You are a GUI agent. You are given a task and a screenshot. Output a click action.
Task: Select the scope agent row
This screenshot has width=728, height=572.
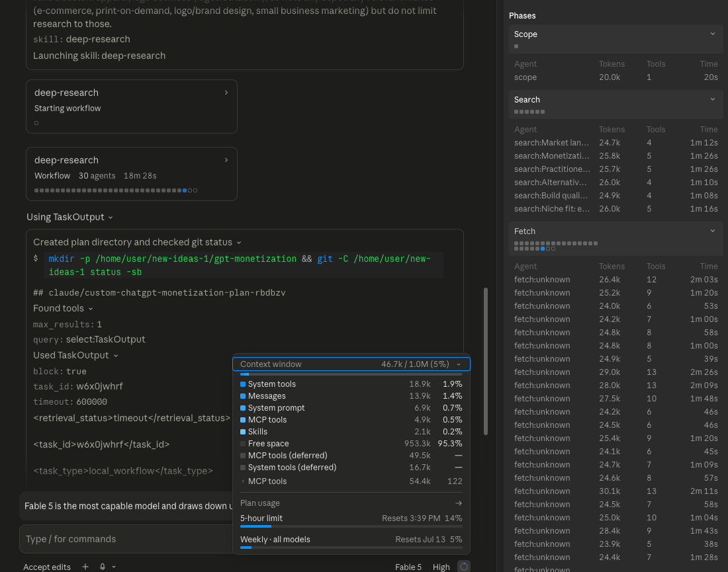[615, 77]
